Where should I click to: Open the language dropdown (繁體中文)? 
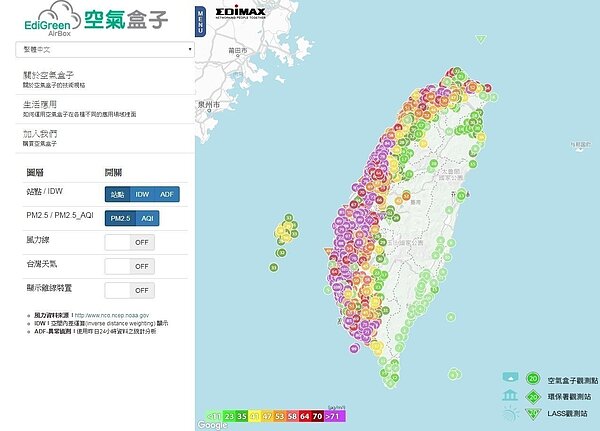point(105,49)
